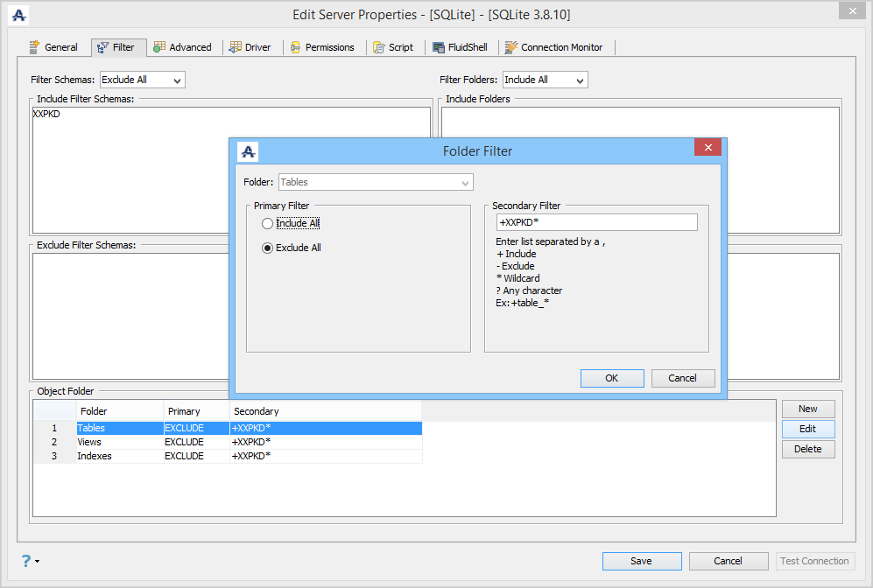This screenshot has height=588, width=873.
Task: Expand the help menu arrow
Action: [38, 561]
